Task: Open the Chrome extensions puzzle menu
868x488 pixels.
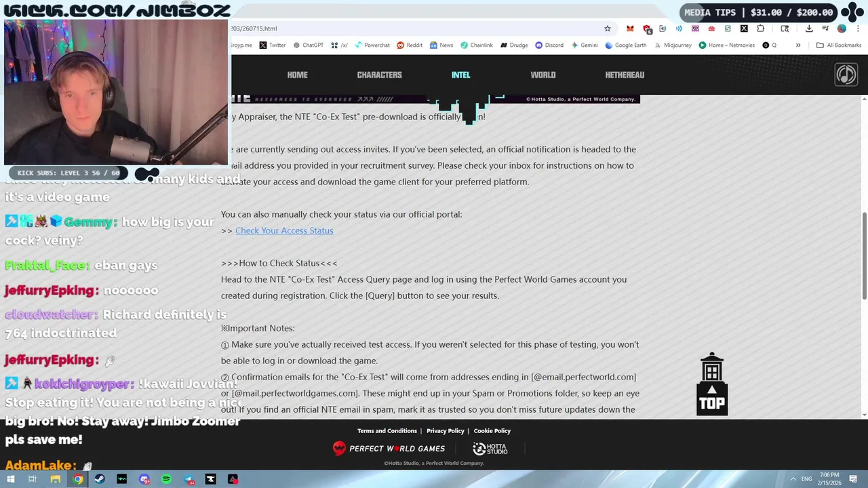Action: [760, 28]
